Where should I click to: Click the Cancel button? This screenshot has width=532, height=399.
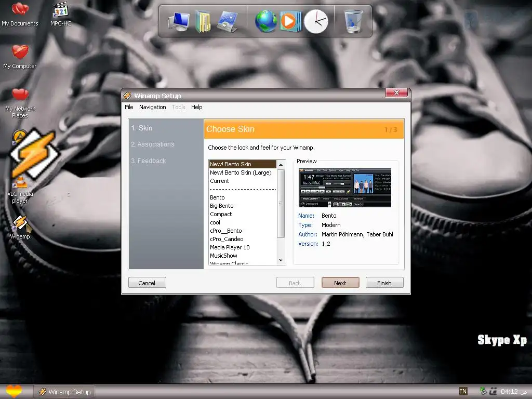pyautogui.click(x=147, y=283)
